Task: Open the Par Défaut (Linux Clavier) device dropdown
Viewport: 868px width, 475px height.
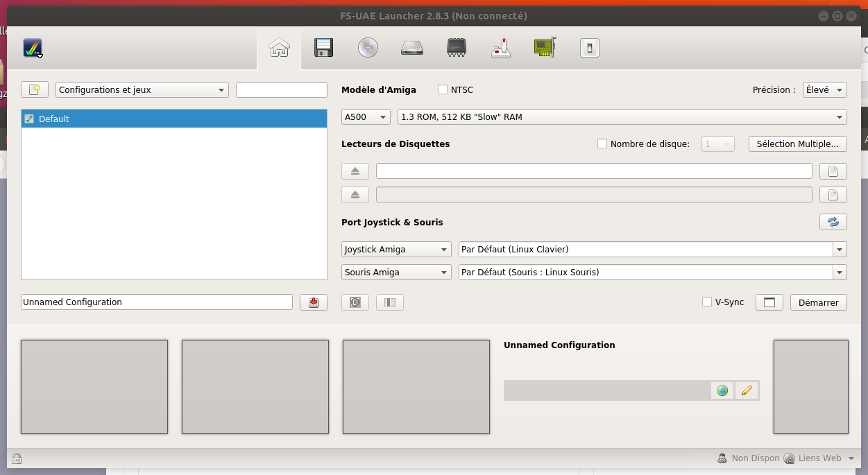Action: click(x=653, y=250)
